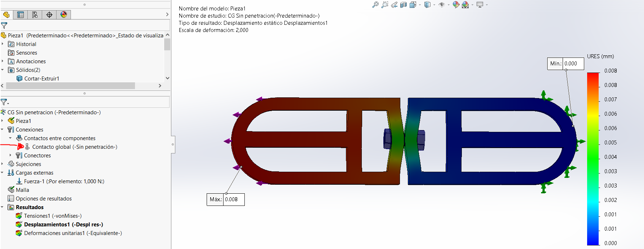This screenshot has width=644, height=249.
Task: Select the Tensiones1 (-vonMises-) plot
Action: tap(49, 216)
